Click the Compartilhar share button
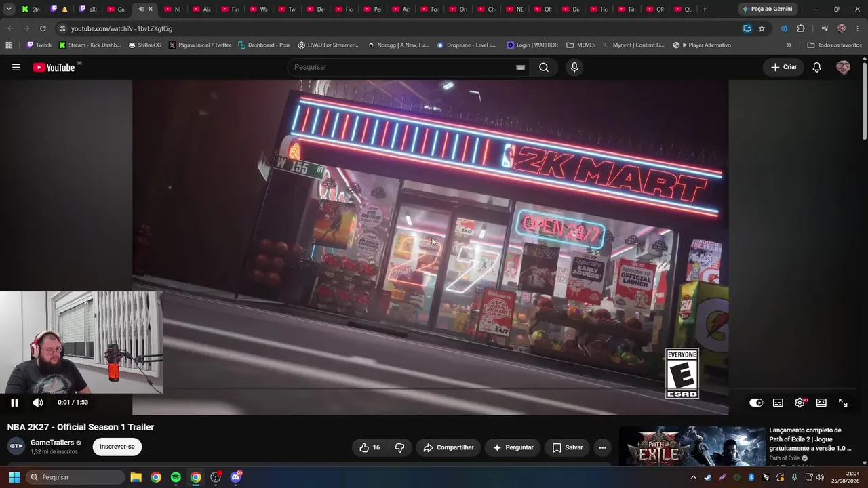The width and height of the screenshot is (868, 488). click(x=448, y=447)
